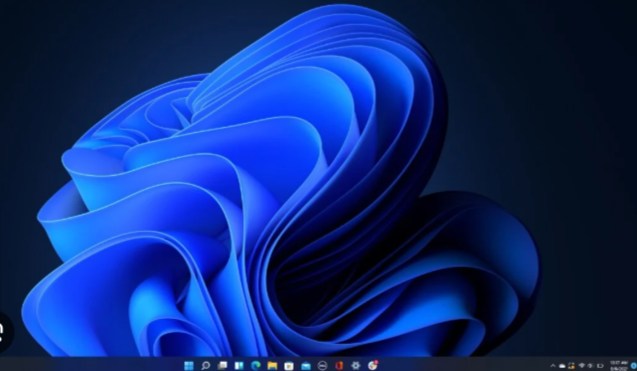
Task: Open the Dell app icon
Action: click(x=322, y=365)
